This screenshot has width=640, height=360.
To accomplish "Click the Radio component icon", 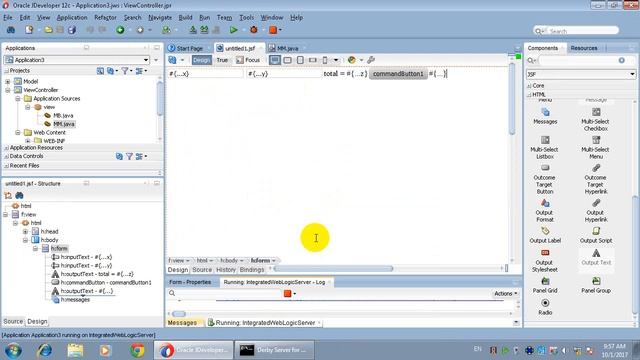I will pyautogui.click(x=545, y=303).
